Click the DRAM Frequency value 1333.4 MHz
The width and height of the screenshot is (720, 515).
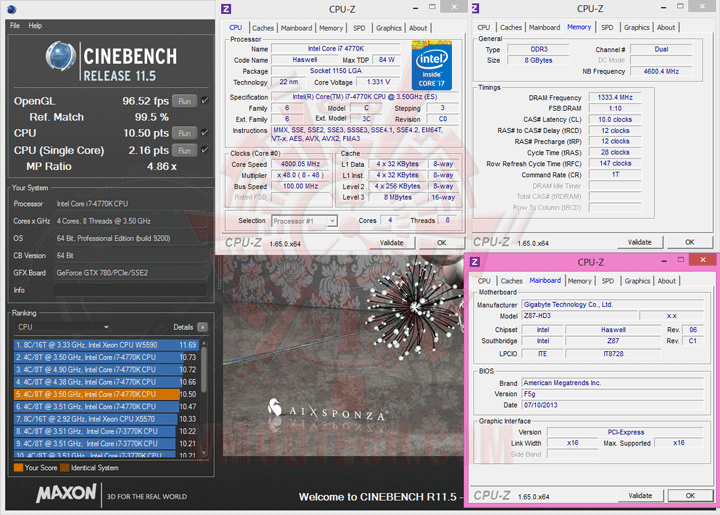(615, 97)
